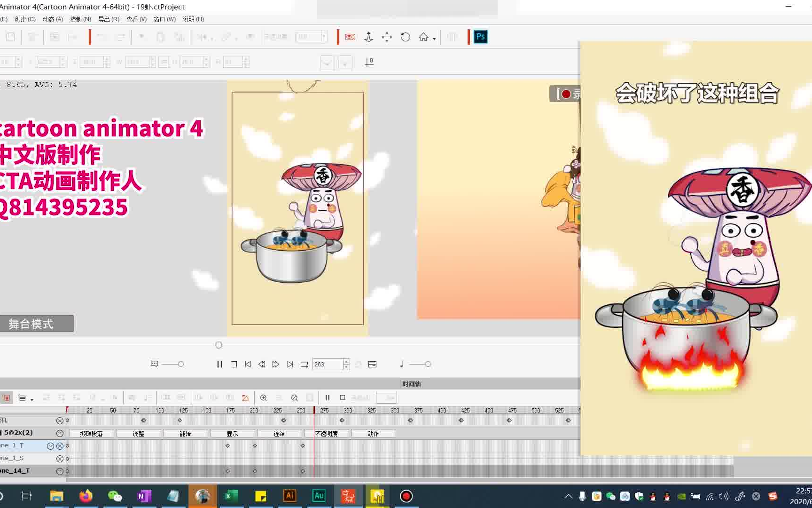This screenshot has height=508, width=812.
Task: Click the home view icon
Action: [x=423, y=37]
